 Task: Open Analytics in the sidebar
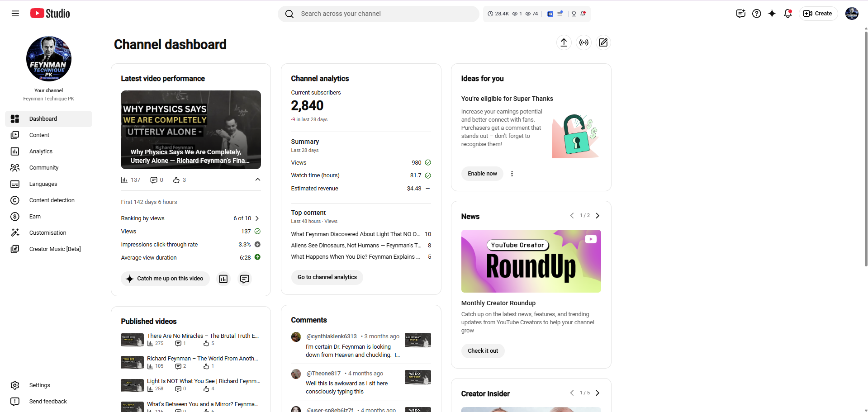coord(49,152)
